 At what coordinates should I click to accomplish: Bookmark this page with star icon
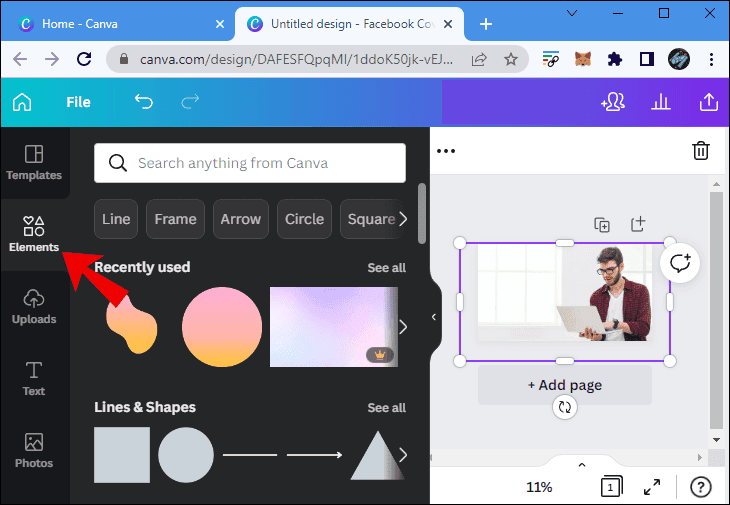(511, 59)
